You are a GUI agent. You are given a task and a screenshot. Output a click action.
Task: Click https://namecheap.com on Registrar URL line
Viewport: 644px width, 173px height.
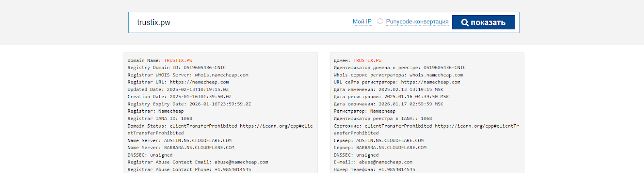pos(199,82)
